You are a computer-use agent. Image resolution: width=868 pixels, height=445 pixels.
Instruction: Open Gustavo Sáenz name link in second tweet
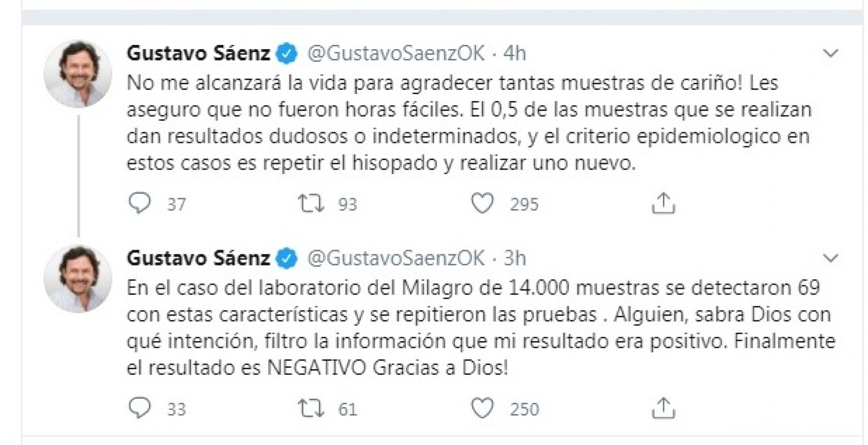click(x=198, y=258)
